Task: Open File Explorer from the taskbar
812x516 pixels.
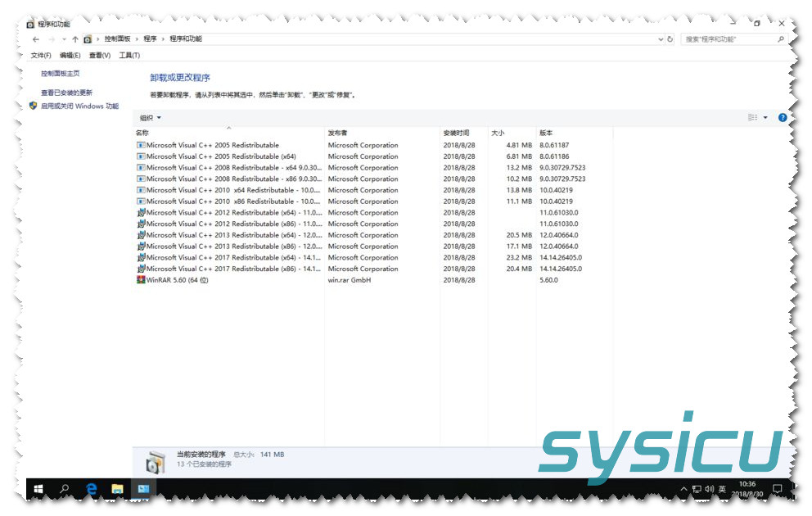Action: 117,489
